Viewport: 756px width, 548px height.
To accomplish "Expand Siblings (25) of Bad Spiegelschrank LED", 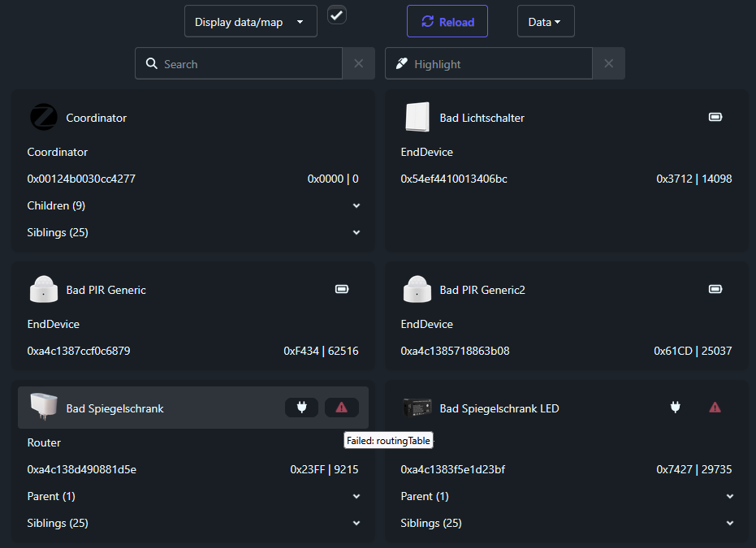I will pos(567,523).
